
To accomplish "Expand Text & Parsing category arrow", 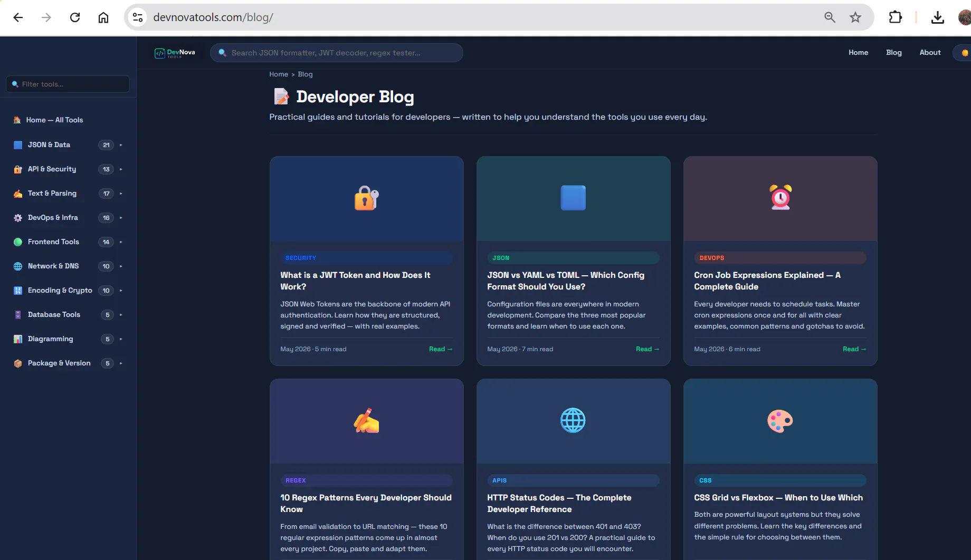I will point(121,194).
